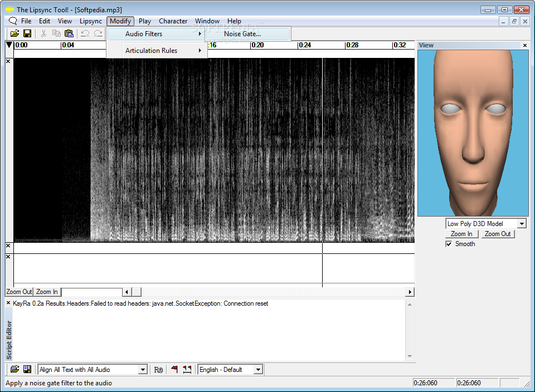535x392 pixels.
Task: Click the first 0:26:060 status bar value
Action: [425, 383]
